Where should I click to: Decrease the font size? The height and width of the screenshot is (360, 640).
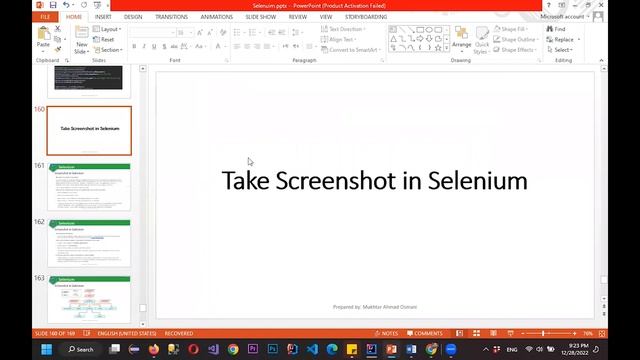(x=210, y=33)
